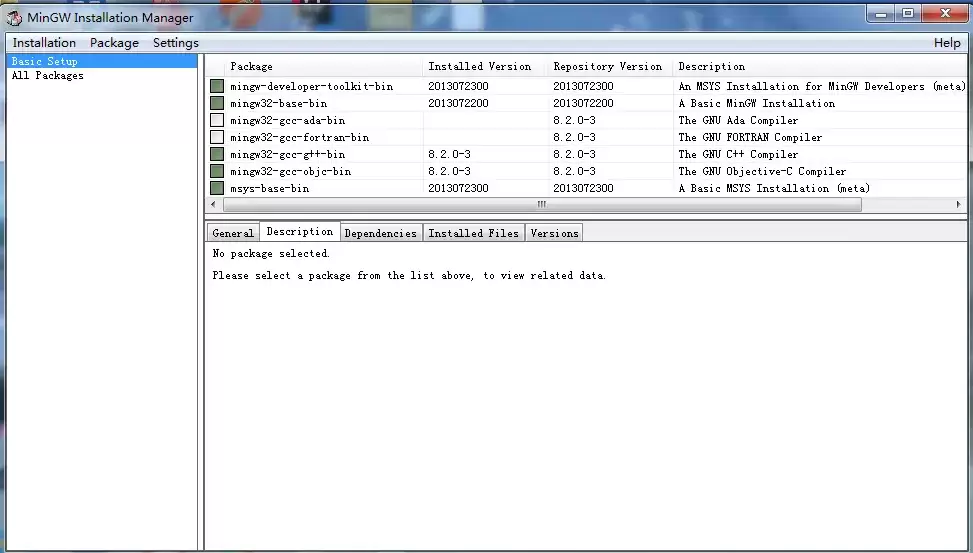Click the horizontal scrollbar left arrow
Image resolution: width=973 pixels, height=553 pixels.
coord(213,204)
